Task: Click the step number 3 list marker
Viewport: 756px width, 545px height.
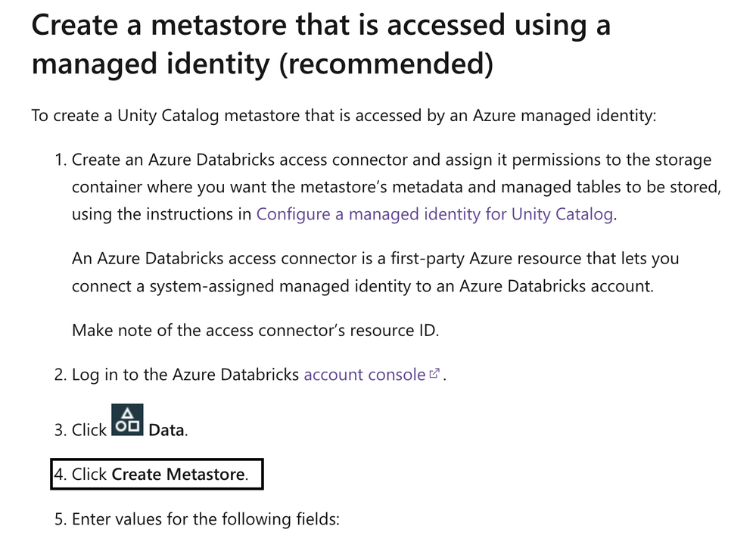Action: click(60, 430)
